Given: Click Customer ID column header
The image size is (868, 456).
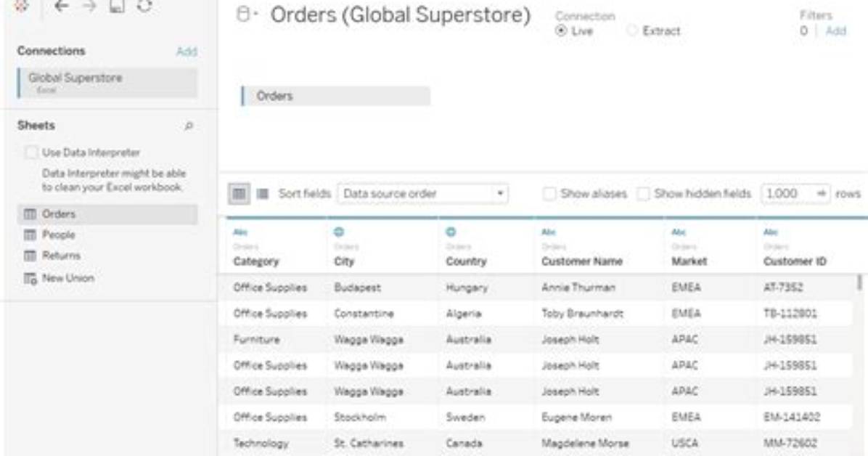Looking at the screenshot, I should (795, 261).
